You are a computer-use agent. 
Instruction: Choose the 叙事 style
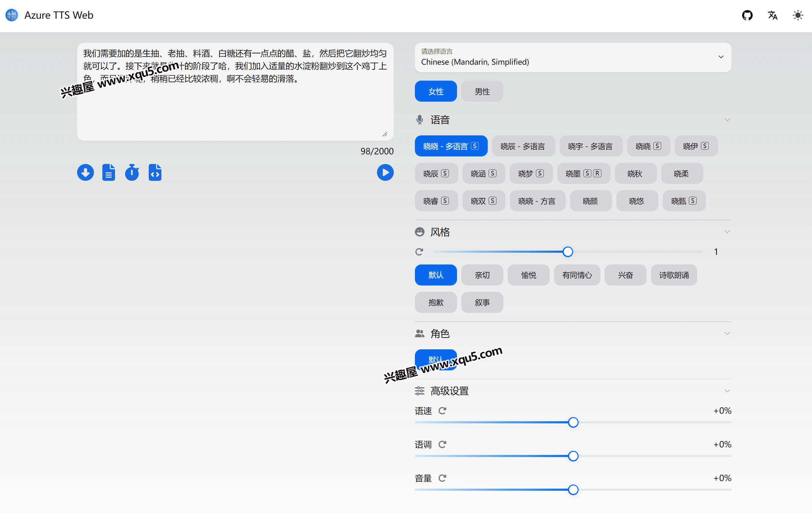[482, 302]
